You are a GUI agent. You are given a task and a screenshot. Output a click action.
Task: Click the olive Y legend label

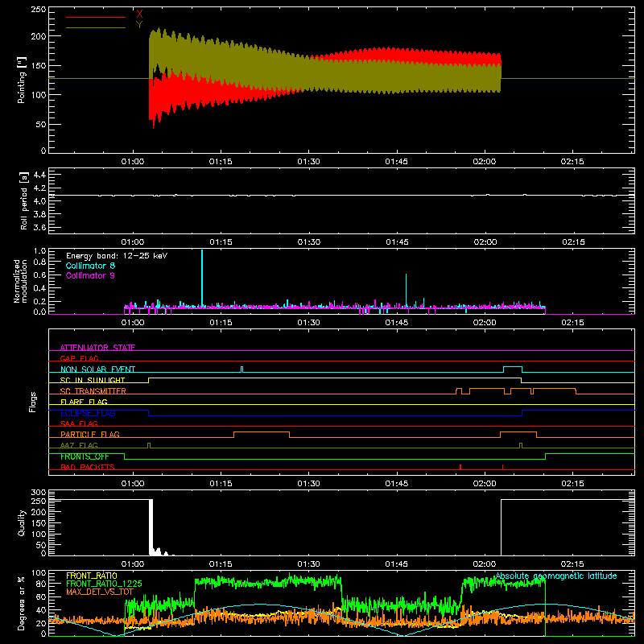coord(139,25)
